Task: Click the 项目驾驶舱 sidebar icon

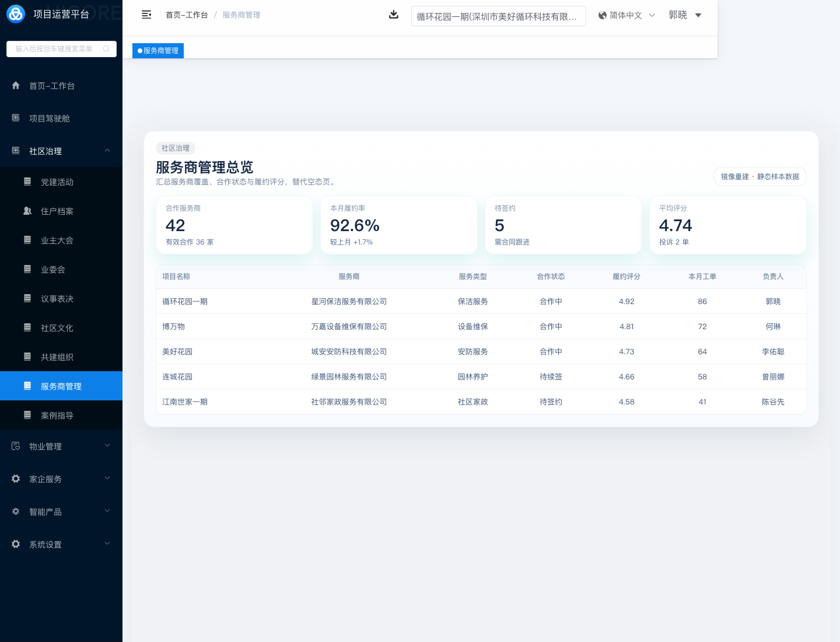Action: tap(16, 118)
